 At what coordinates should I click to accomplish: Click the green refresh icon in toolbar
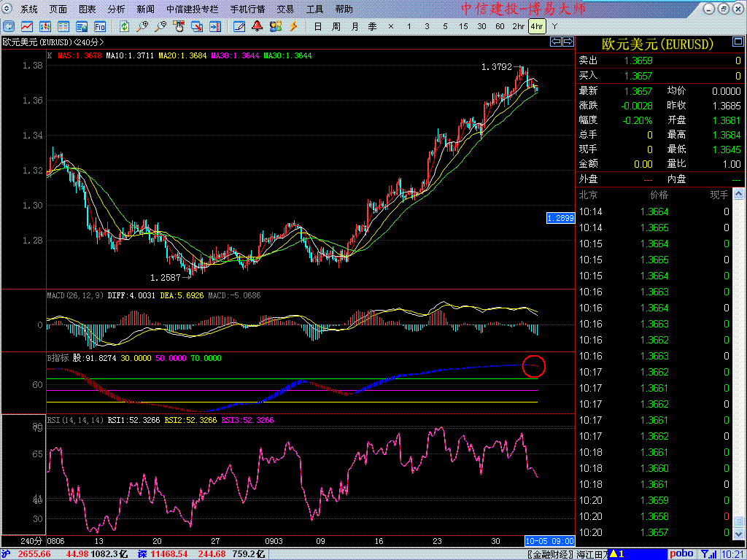coord(124,27)
